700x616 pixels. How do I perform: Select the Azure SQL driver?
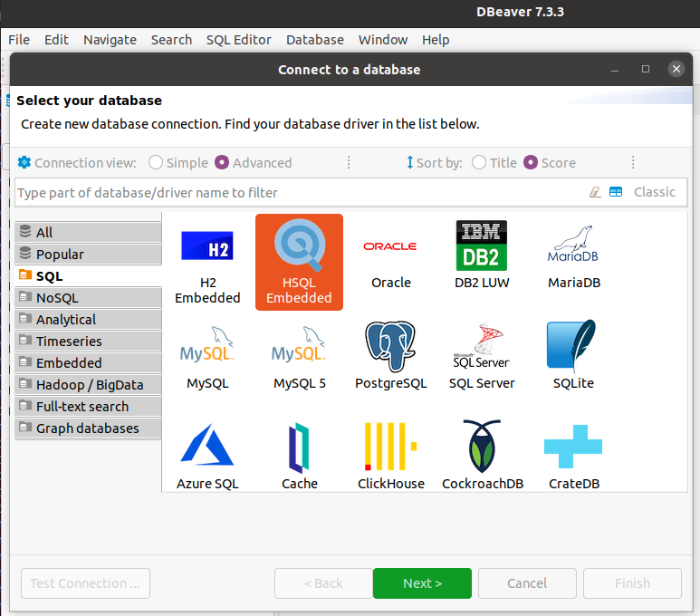point(207,457)
